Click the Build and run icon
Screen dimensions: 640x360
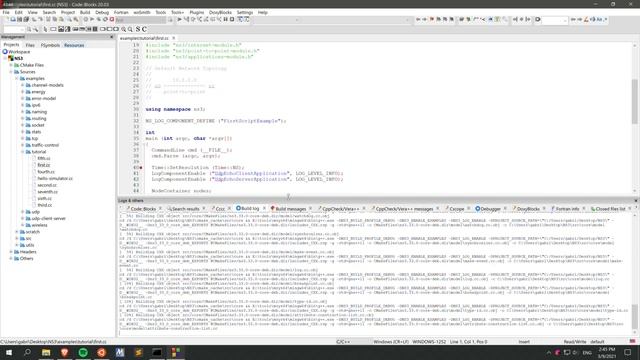[99, 19]
